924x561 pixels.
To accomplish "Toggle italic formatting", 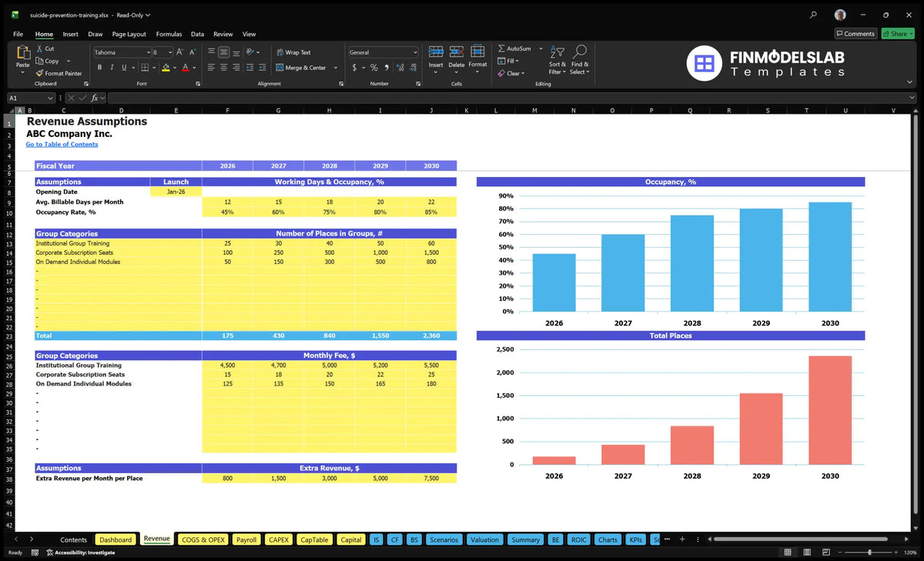I will click(x=112, y=68).
